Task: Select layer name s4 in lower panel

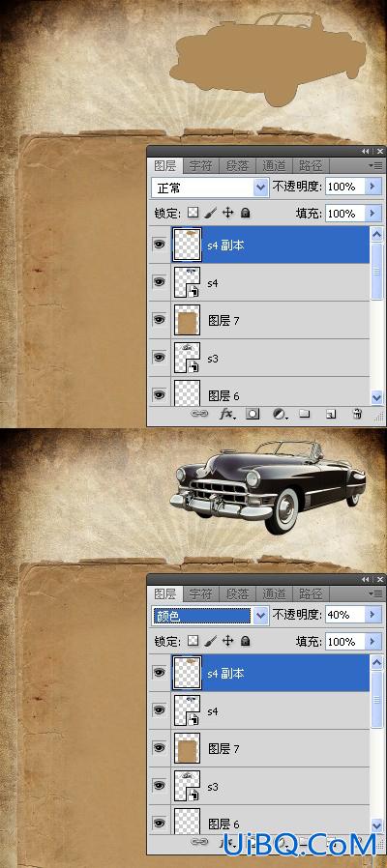Action: (212, 711)
